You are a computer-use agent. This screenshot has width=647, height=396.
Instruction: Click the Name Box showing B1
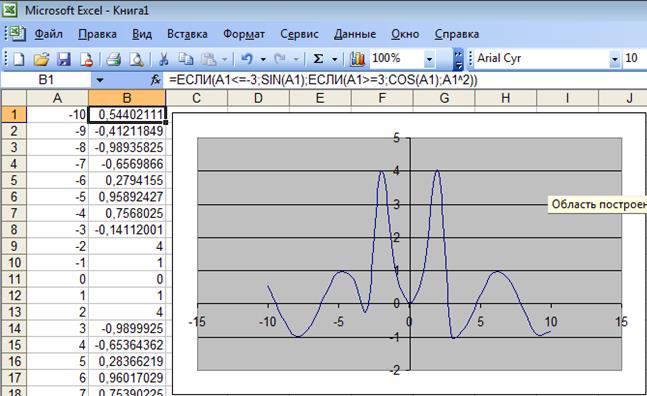click(x=46, y=80)
